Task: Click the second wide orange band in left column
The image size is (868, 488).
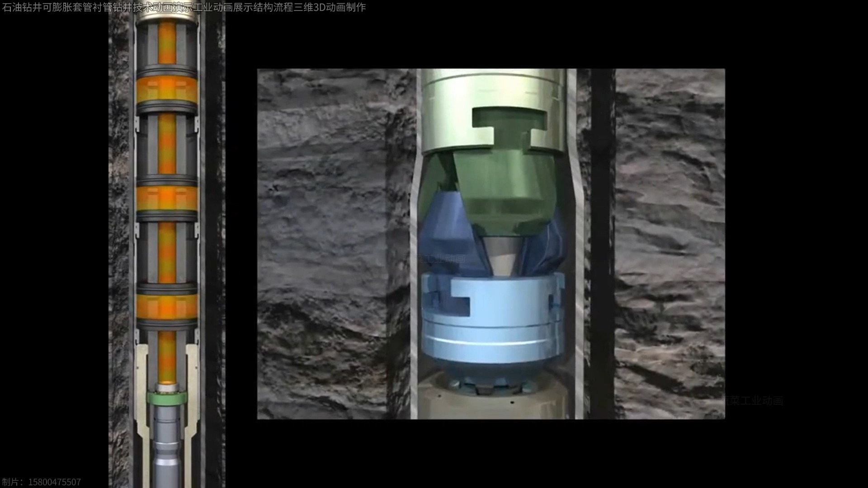Action: pyautogui.click(x=167, y=198)
